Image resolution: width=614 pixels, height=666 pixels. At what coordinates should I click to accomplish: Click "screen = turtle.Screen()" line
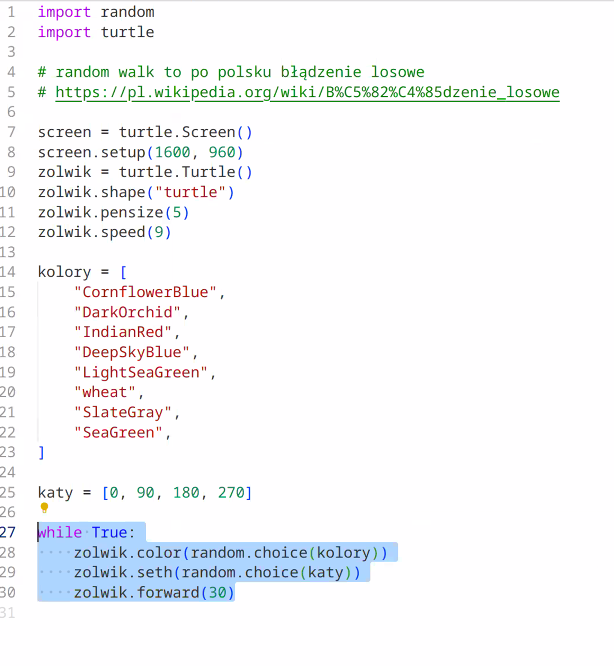[145, 132]
